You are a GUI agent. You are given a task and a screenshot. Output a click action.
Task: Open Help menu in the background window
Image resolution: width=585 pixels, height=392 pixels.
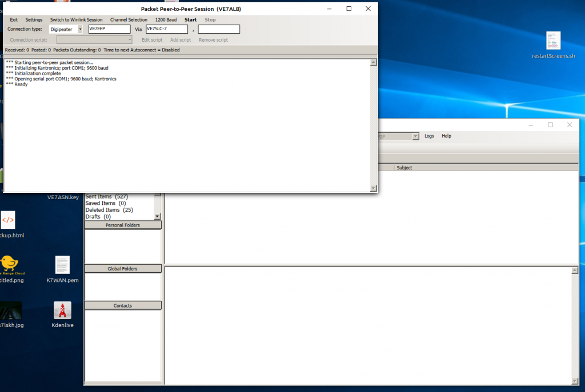[x=447, y=136]
